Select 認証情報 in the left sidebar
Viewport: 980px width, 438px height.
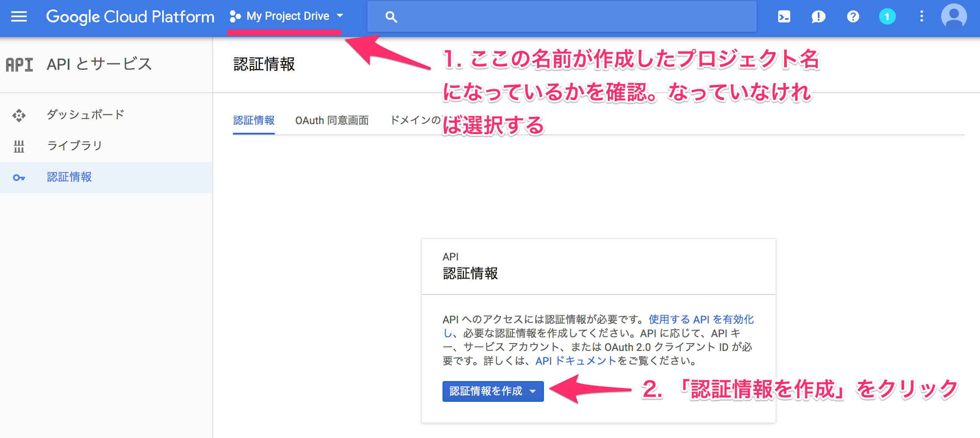[x=69, y=177]
